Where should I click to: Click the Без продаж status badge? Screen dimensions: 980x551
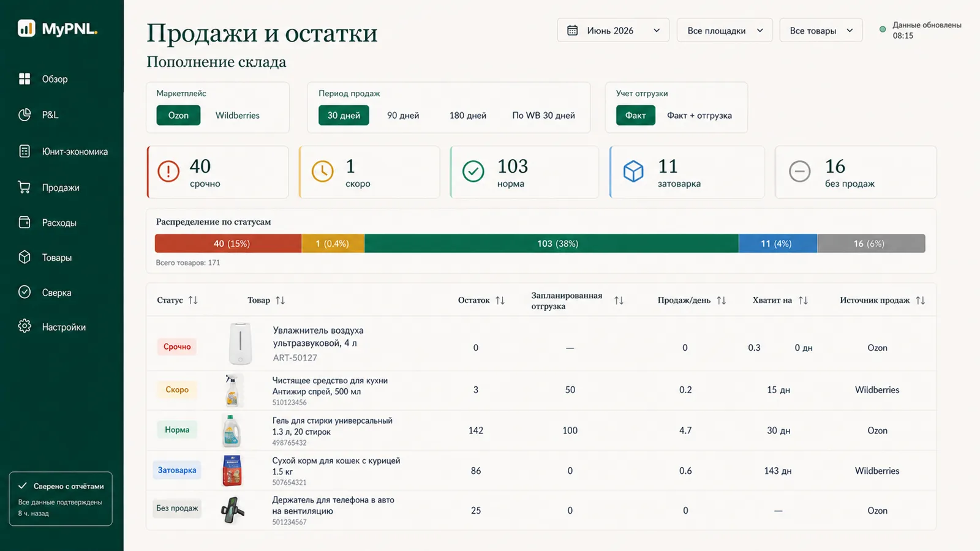[x=177, y=508]
